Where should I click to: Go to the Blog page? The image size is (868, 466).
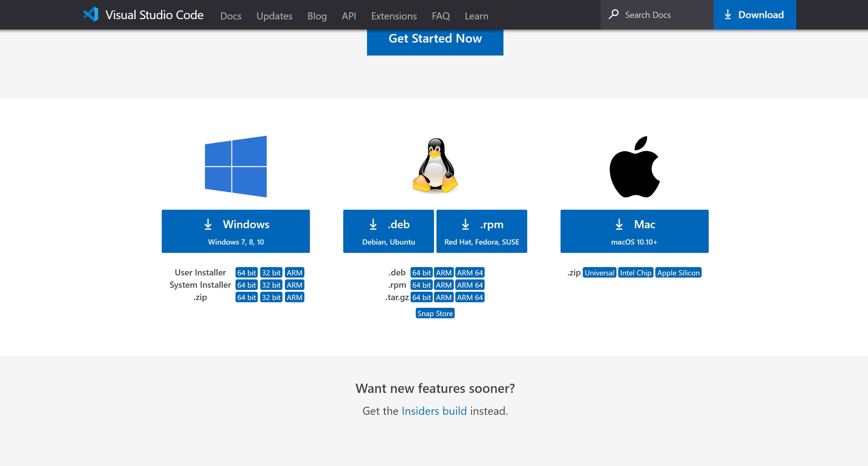tap(317, 16)
